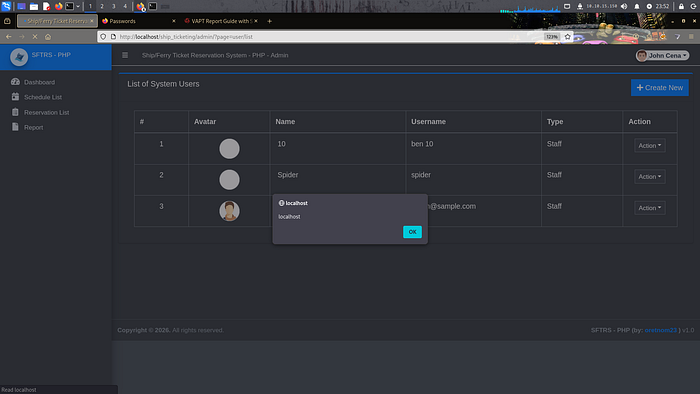Click the photo avatar in row 3
Viewport: 700px width, 394px height.
click(x=229, y=211)
